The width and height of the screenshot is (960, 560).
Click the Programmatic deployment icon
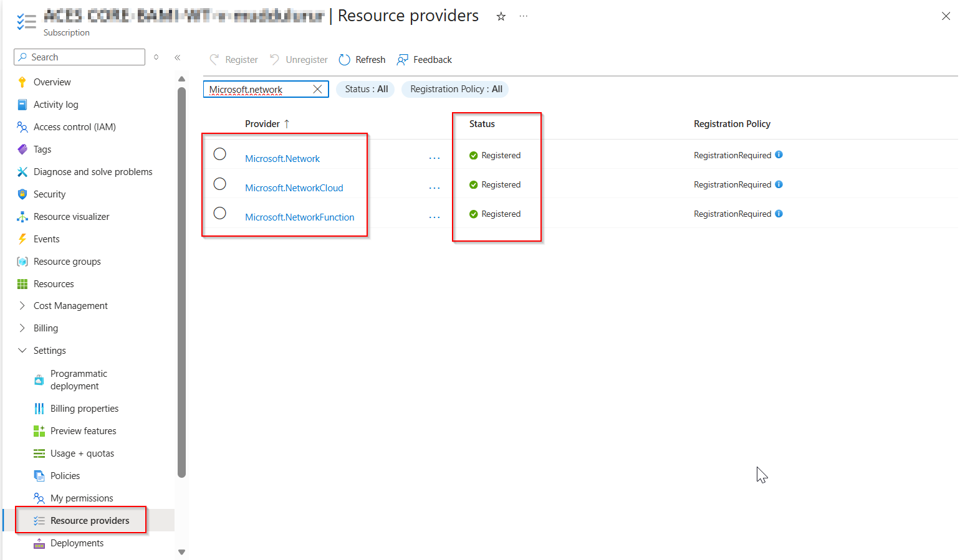coord(39,380)
